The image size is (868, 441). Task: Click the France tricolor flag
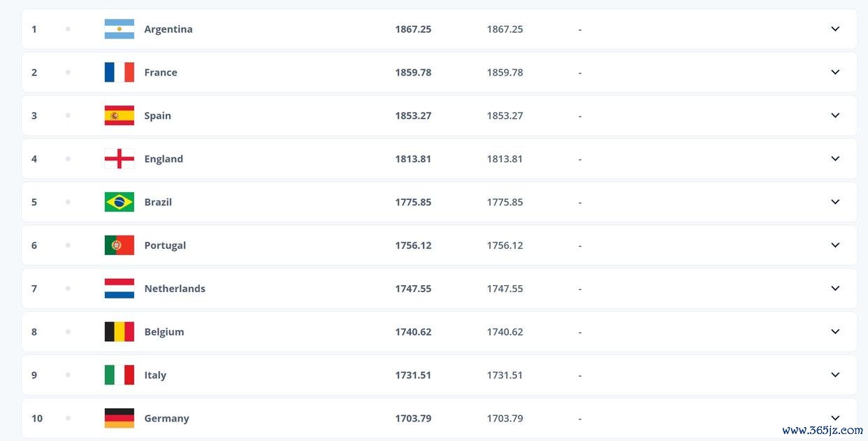tap(119, 72)
